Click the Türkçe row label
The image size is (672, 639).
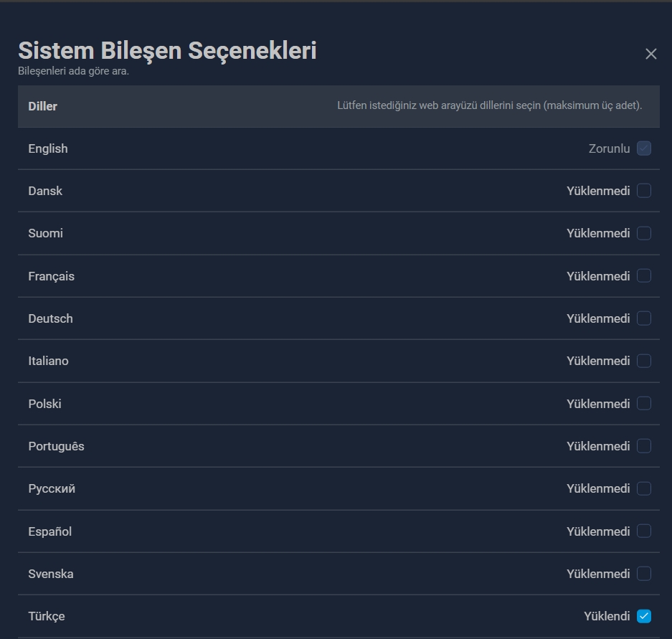tap(47, 616)
